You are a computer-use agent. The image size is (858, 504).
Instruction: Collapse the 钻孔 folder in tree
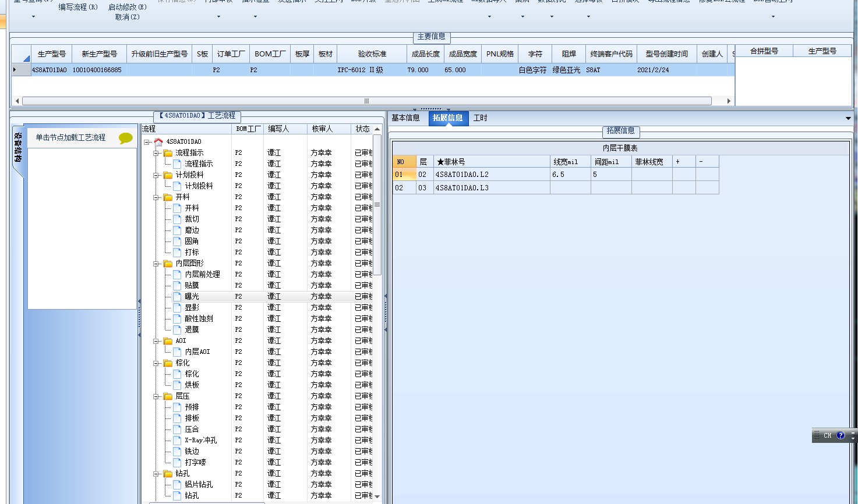tap(157, 474)
